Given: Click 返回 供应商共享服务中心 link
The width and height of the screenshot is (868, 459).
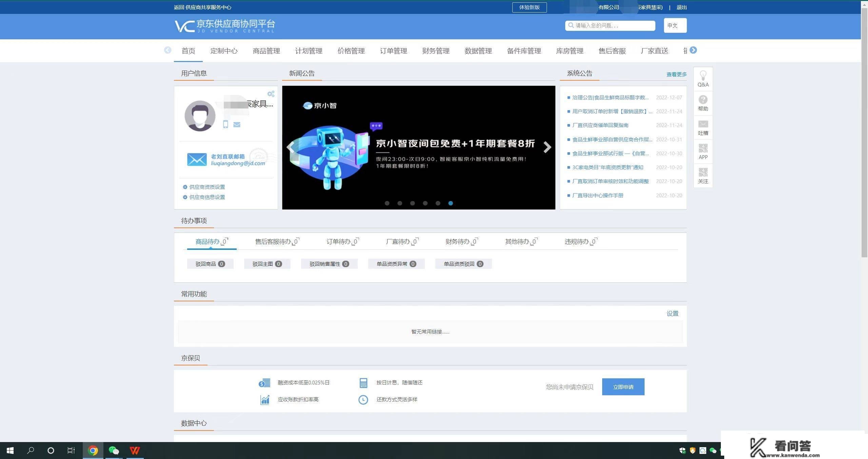Looking at the screenshot, I should point(202,7).
